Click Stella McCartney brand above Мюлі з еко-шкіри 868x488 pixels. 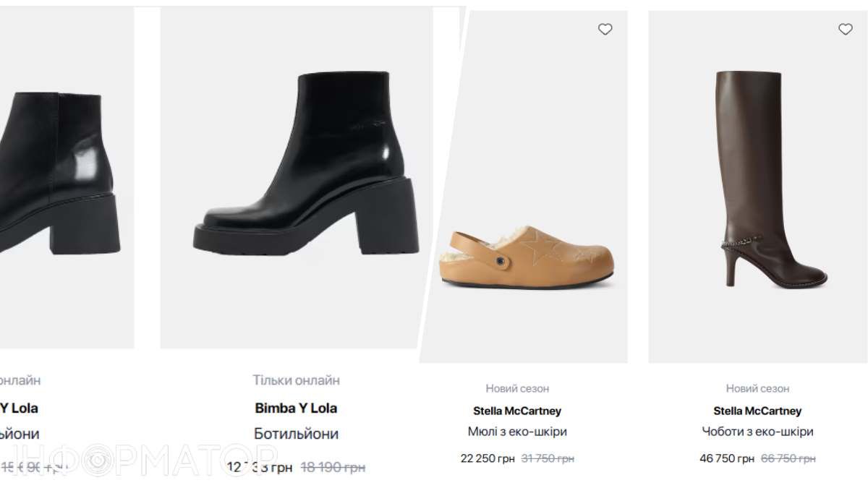tap(517, 411)
